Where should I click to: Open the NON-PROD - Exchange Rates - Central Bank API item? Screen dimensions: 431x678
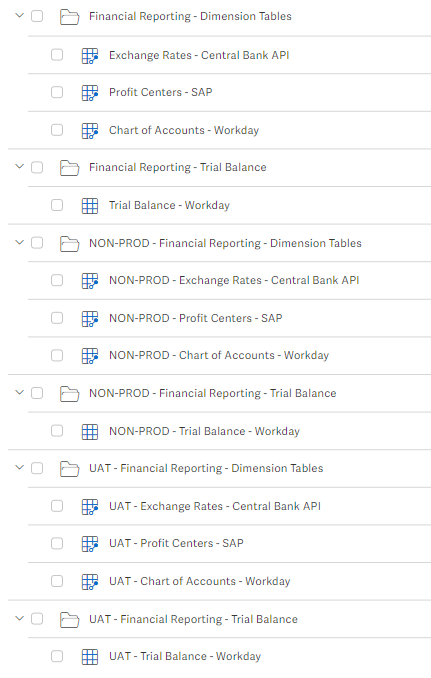(x=234, y=280)
